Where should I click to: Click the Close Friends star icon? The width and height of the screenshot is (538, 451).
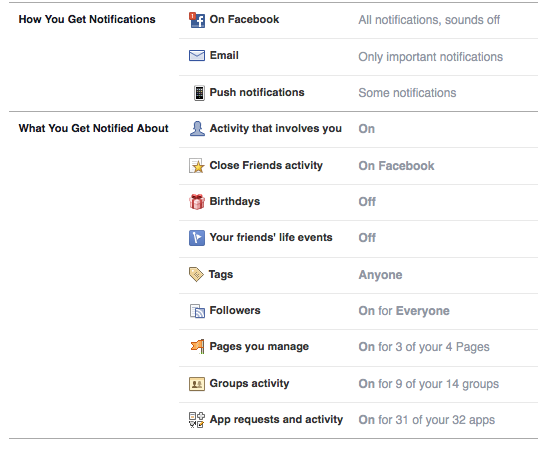point(197,166)
